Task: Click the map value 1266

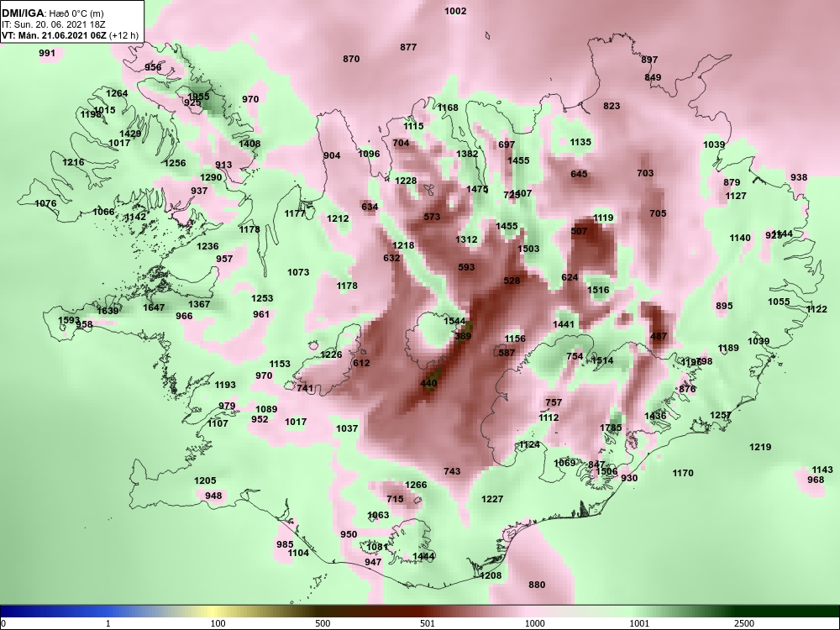Action: tap(416, 485)
